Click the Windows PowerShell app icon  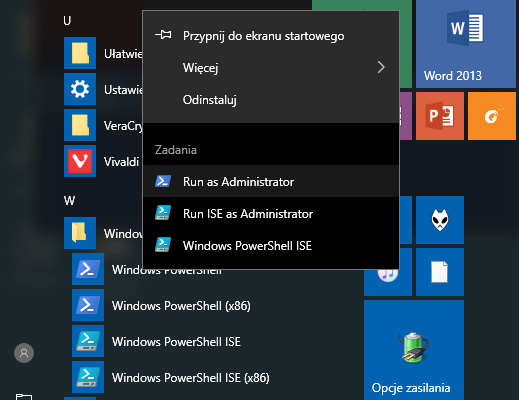click(88, 269)
